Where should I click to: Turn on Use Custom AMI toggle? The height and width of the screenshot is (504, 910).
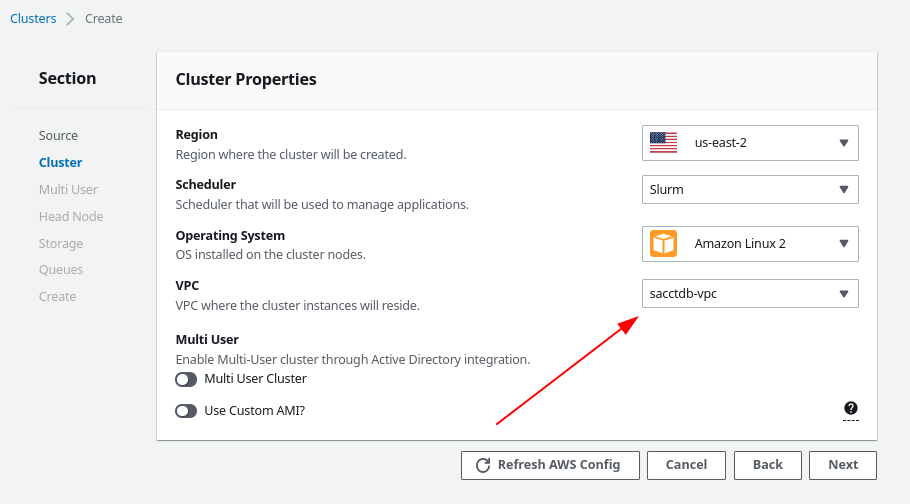[x=186, y=411]
